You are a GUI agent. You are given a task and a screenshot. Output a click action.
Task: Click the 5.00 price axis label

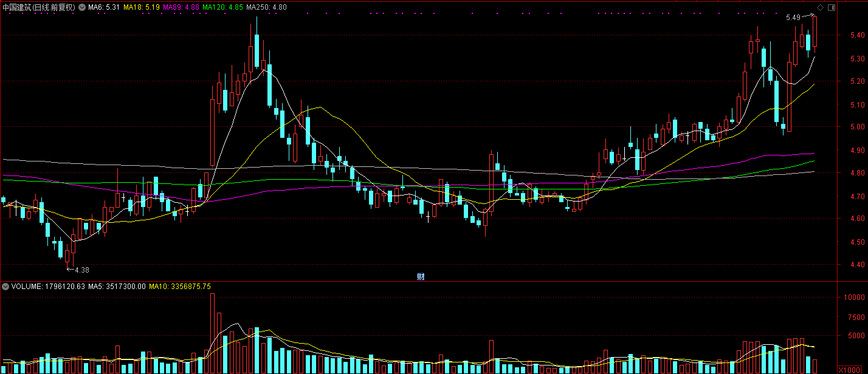click(857, 127)
